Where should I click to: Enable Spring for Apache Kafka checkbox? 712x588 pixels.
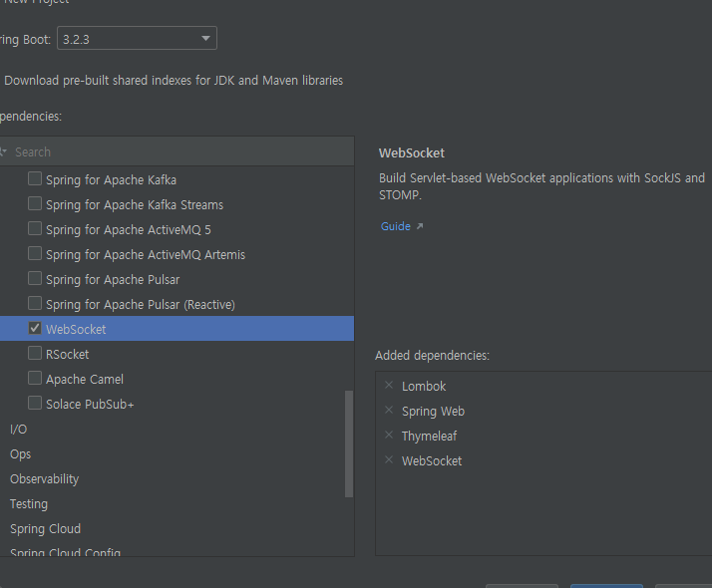35,178
